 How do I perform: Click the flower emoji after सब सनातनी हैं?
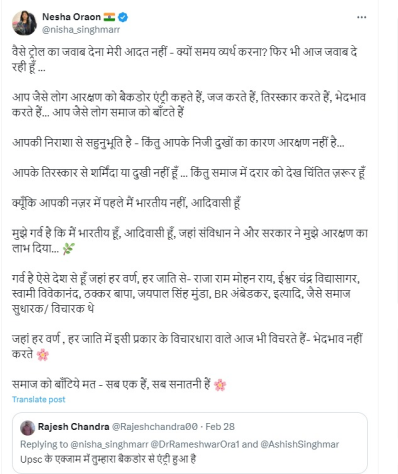pos(220,385)
